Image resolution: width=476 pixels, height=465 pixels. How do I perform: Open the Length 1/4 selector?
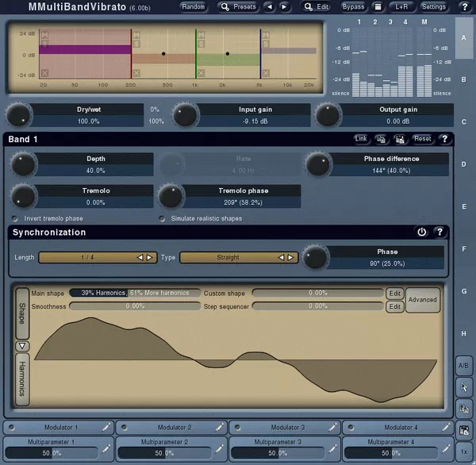pyautogui.click(x=98, y=258)
